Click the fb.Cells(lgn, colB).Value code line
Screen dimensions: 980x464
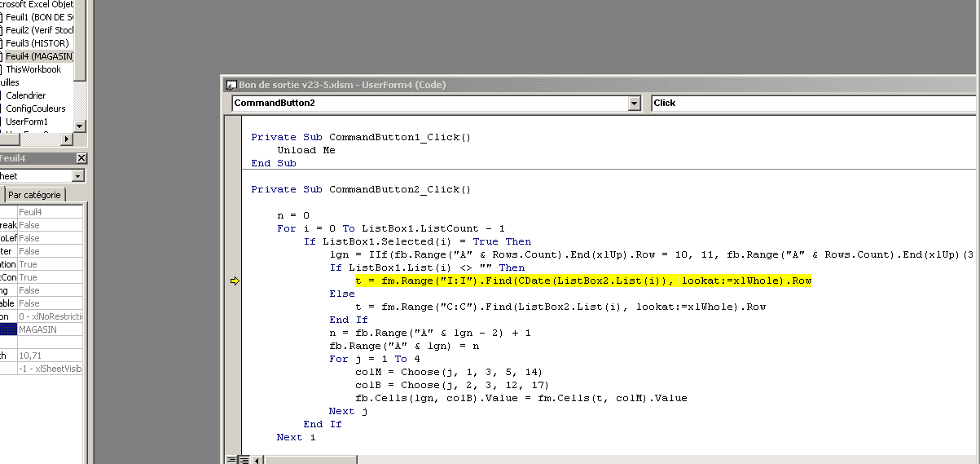point(521,398)
